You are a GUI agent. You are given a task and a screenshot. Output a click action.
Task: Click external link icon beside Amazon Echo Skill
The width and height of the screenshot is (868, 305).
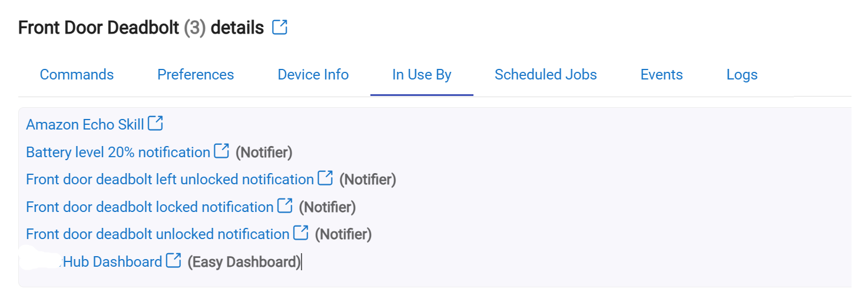coord(155,123)
